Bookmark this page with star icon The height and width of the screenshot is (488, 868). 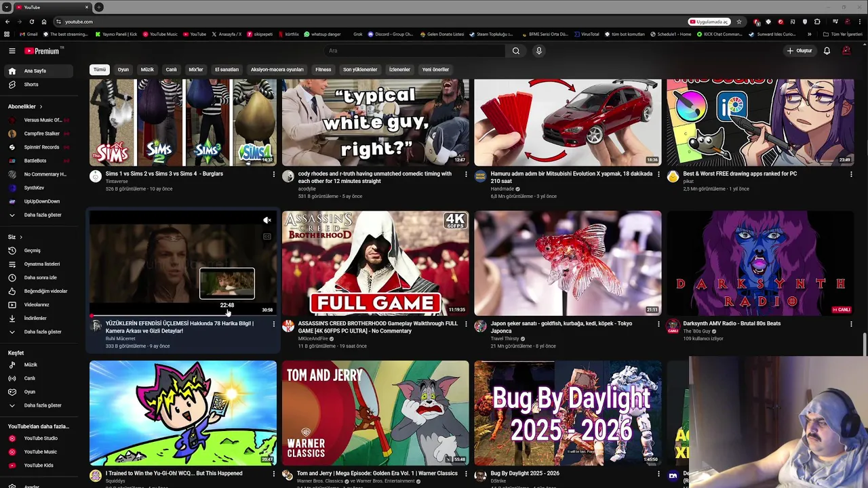[x=739, y=22]
